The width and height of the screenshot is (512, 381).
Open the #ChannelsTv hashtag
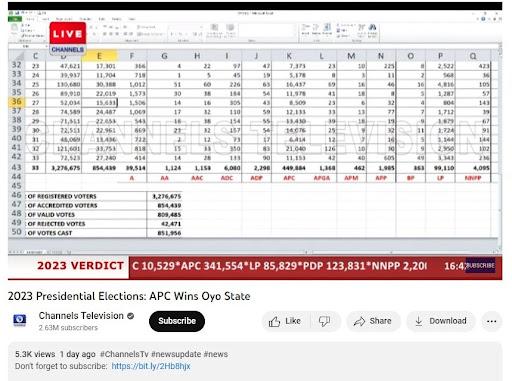124,354
